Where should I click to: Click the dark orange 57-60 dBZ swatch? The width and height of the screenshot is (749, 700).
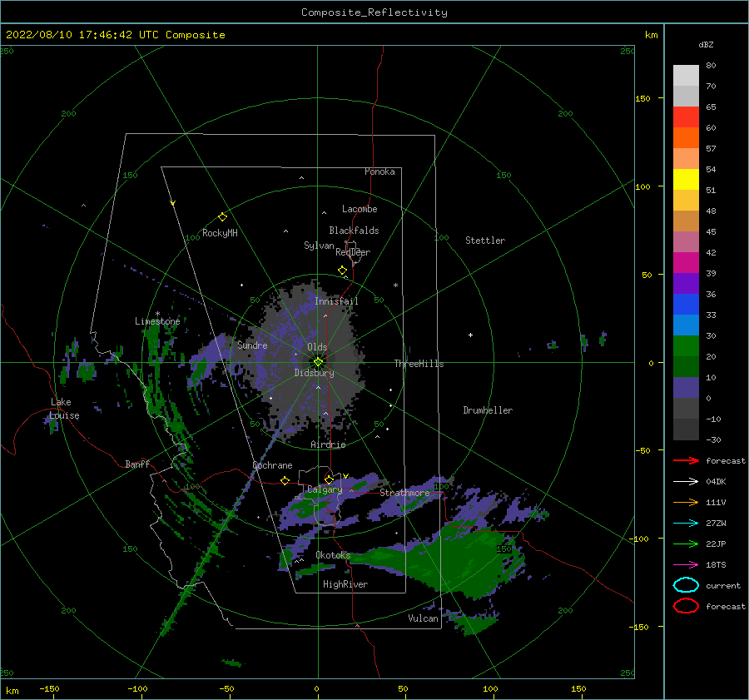[x=686, y=137]
